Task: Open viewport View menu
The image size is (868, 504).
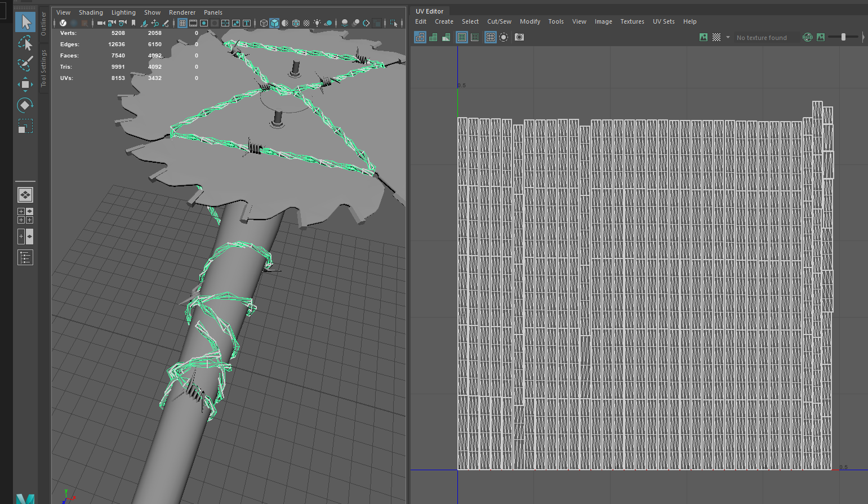Action: tap(64, 12)
